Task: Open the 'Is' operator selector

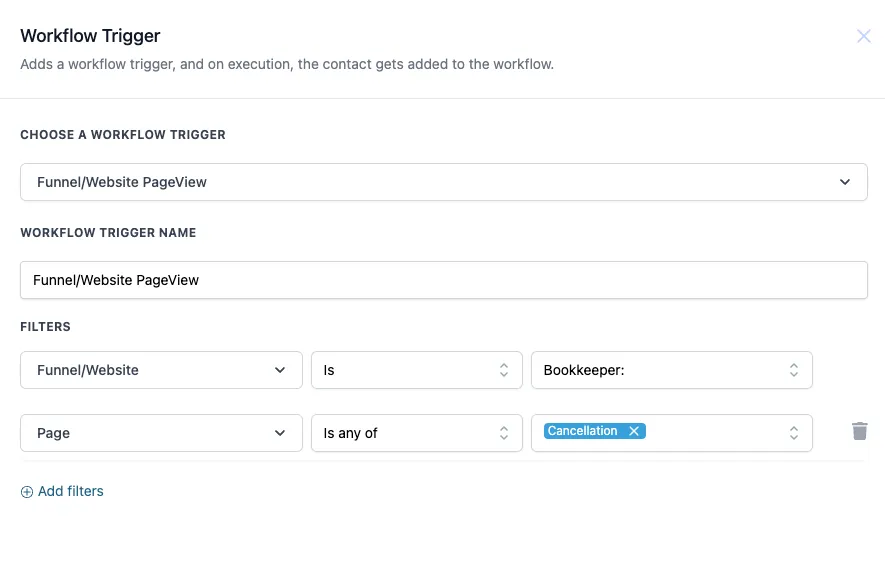Action: [x=417, y=370]
